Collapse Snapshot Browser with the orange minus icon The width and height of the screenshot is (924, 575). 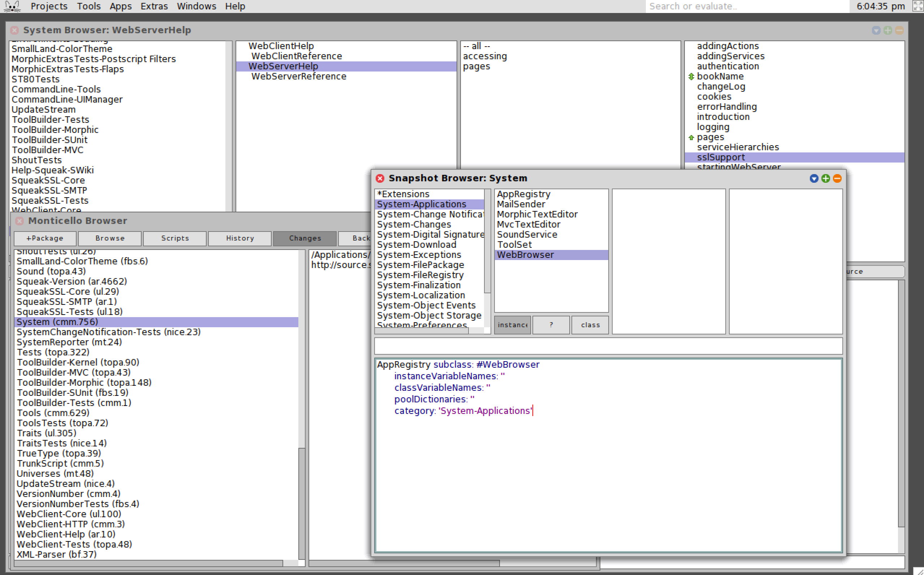[x=837, y=178]
